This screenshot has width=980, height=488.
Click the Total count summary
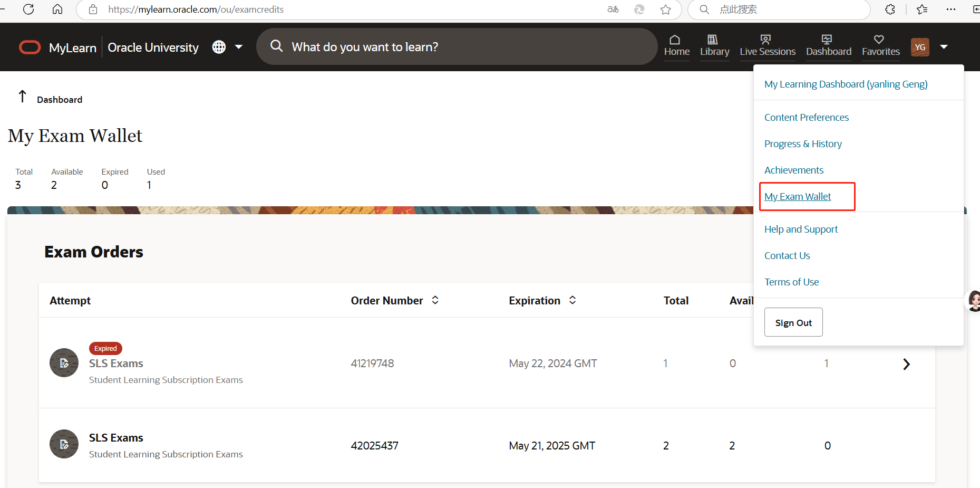24,179
